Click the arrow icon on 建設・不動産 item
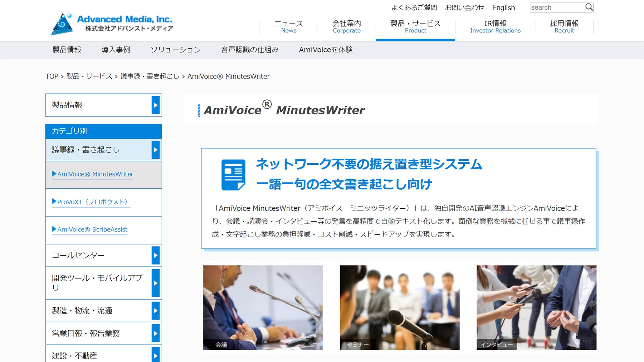644x362 pixels. (155, 355)
